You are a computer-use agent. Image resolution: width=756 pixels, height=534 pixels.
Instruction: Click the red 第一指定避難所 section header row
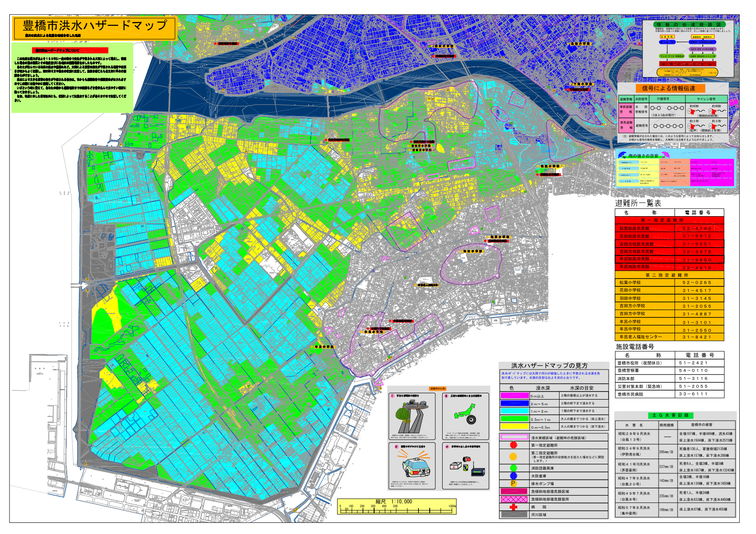pyautogui.click(x=669, y=220)
